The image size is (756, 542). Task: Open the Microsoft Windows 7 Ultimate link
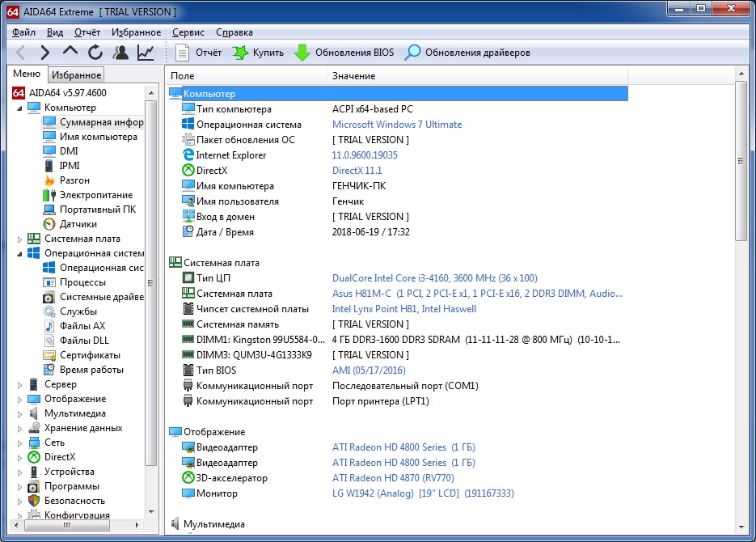(397, 125)
